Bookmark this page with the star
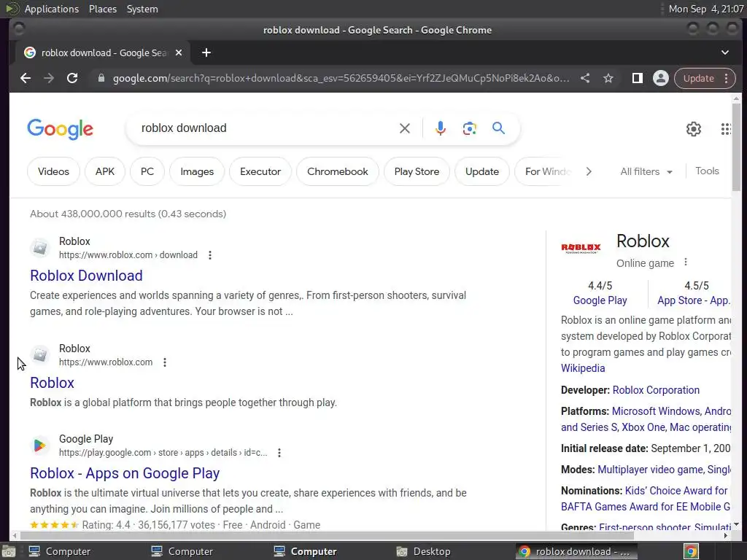 tap(608, 78)
